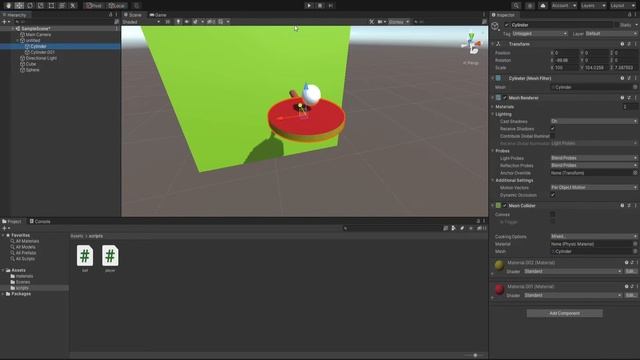Open the Transform component help icon
Image resolution: width=640 pixels, height=360 pixels.
[x=622, y=44]
